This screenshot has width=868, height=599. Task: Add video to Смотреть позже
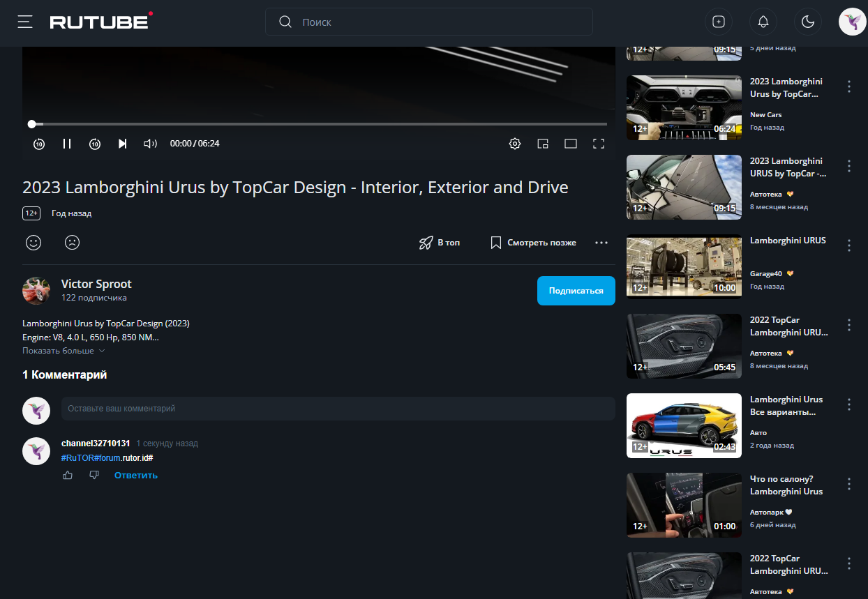tap(534, 243)
